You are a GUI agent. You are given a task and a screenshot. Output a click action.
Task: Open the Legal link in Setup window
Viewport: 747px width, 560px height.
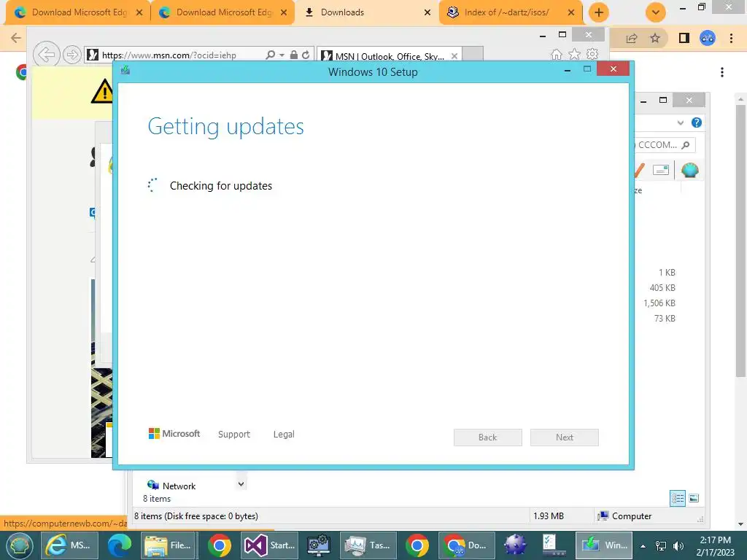tap(284, 435)
